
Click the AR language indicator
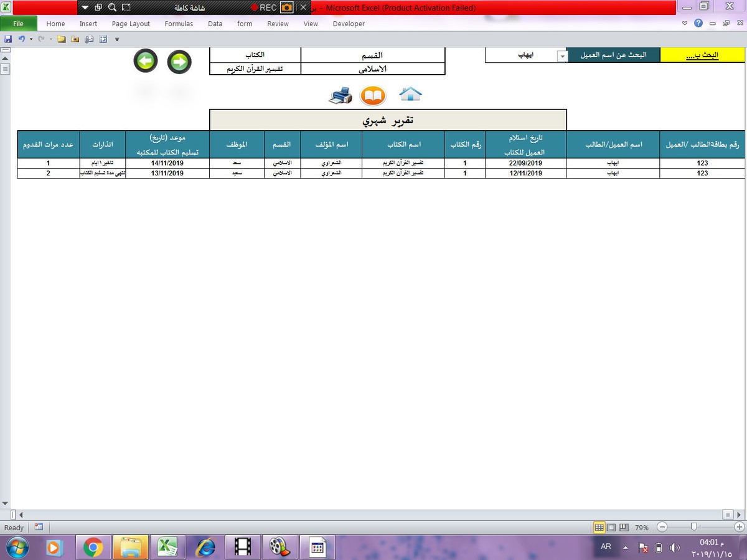click(606, 546)
